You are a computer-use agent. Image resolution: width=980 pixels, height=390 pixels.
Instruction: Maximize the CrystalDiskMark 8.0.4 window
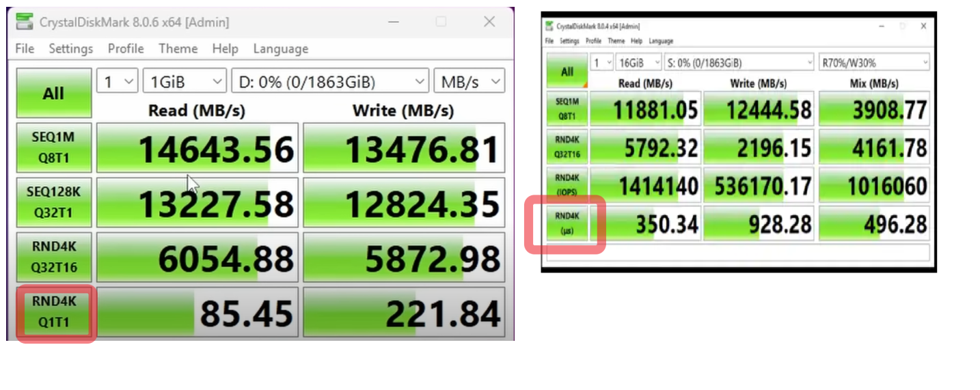[903, 26]
